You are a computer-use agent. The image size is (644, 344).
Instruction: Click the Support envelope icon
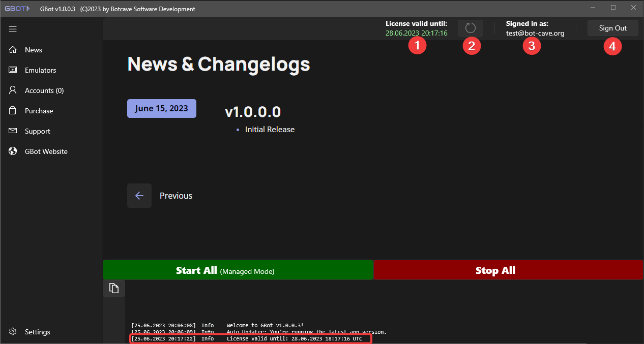[13, 131]
